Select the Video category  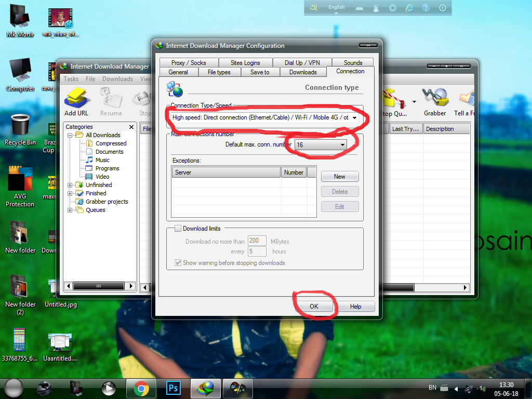point(102,177)
